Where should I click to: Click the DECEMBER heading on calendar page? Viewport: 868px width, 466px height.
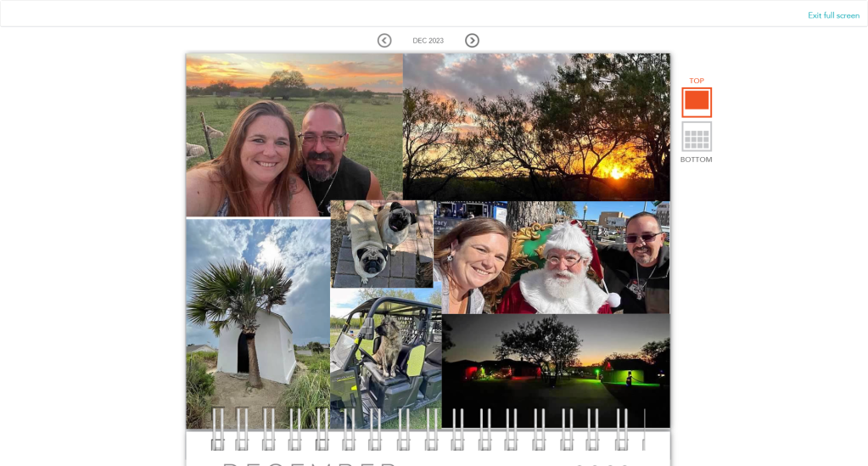(x=310, y=463)
